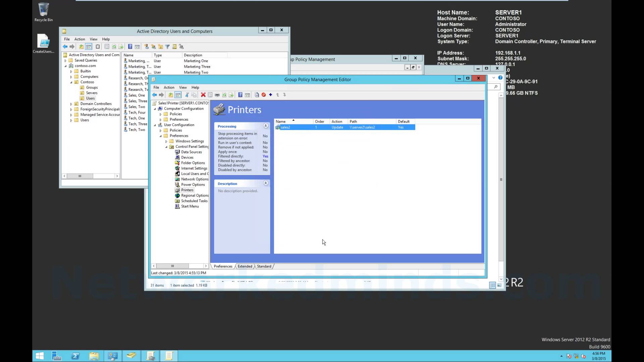Open the Help menu in Active Directory Users and Computers
644x362 pixels.
106,39
